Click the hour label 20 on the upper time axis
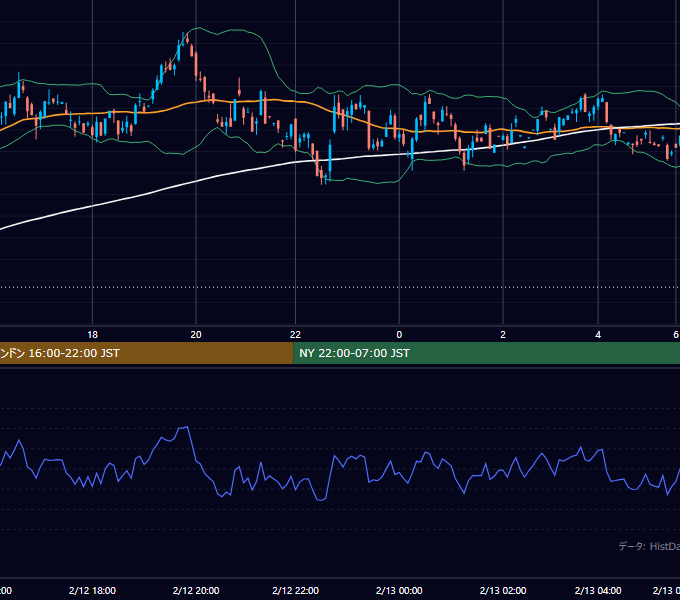This screenshot has width=680, height=600. [196, 335]
